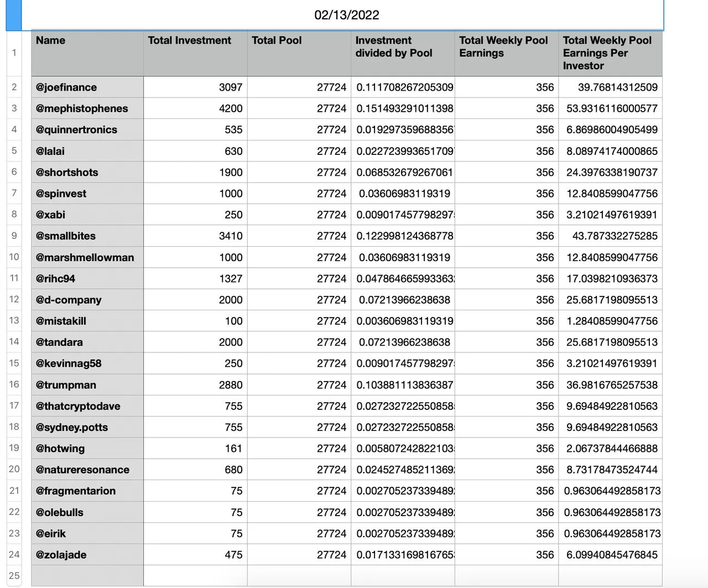The height and width of the screenshot is (588, 708).
Task: Select the @d-company name cell
Action: coord(87,300)
